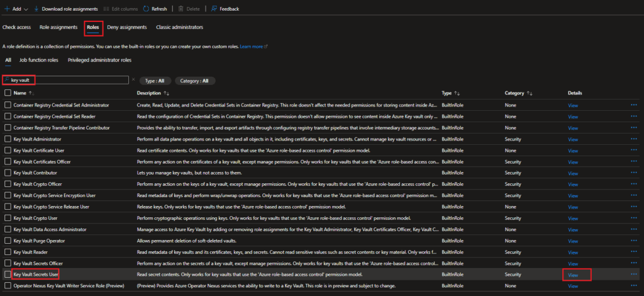Open the Learn more link

click(253, 47)
